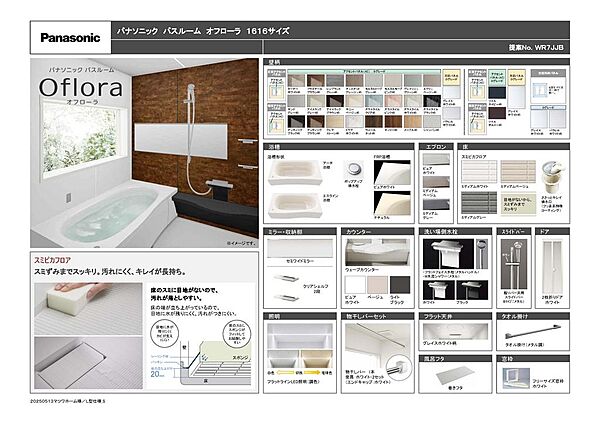
Task: Click the slide bar shower image
Action: click(514, 264)
